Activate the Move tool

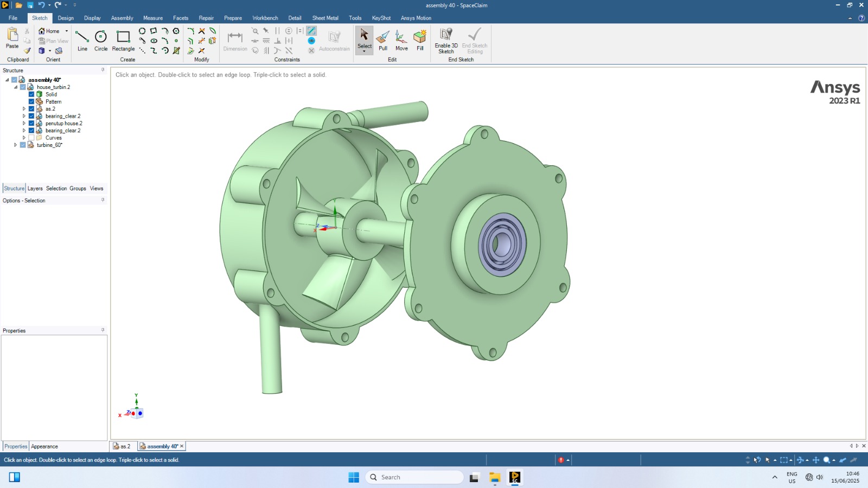click(x=401, y=40)
